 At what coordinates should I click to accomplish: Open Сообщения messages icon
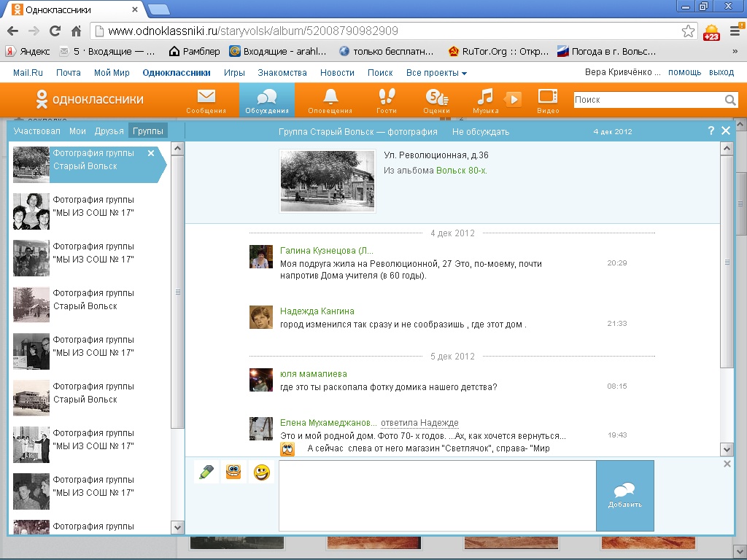coord(206,99)
